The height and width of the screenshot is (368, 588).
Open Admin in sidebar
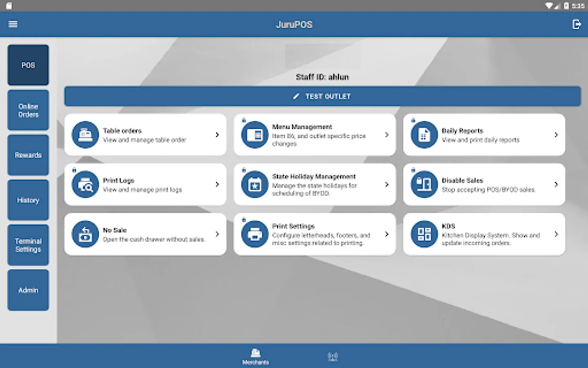coord(28,290)
